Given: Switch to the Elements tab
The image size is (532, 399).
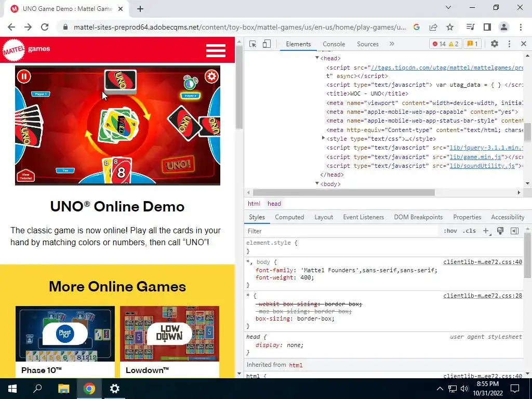Looking at the screenshot, I should 298,44.
